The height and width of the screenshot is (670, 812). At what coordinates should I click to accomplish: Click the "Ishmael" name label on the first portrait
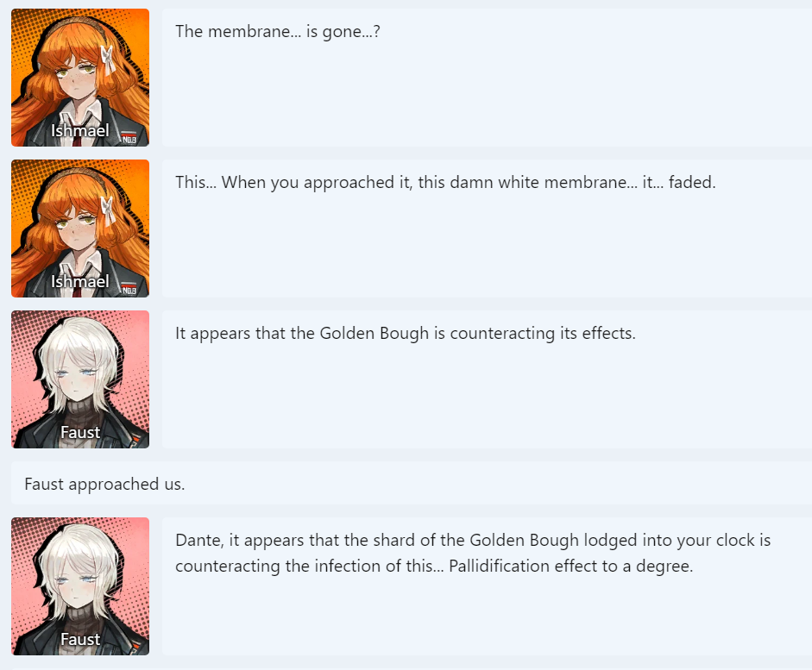(x=79, y=130)
